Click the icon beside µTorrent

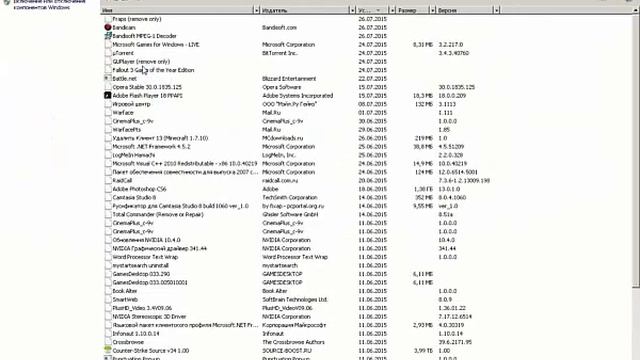pyautogui.click(x=108, y=53)
